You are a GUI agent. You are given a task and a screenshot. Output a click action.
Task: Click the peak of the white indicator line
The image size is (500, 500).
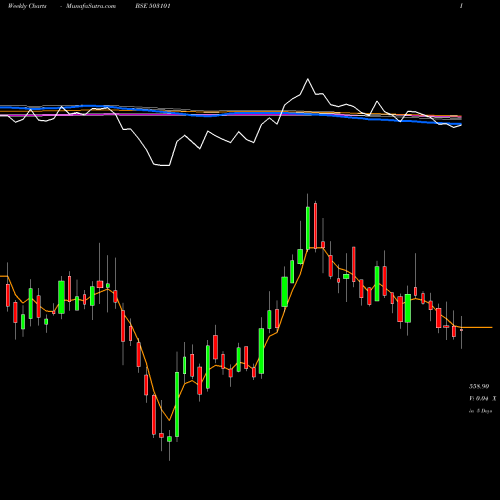click(x=307, y=79)
